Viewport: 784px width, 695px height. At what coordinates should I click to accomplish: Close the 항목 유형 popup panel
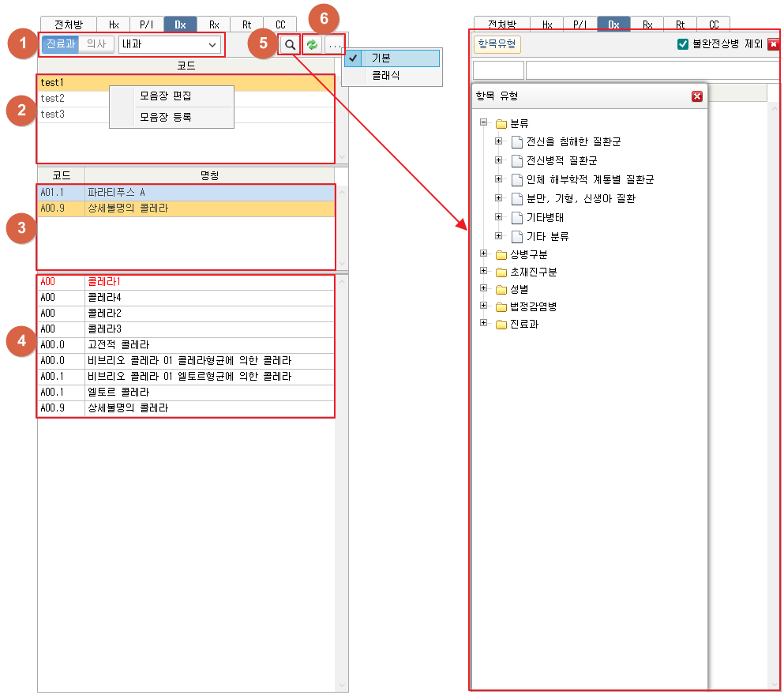696,96
